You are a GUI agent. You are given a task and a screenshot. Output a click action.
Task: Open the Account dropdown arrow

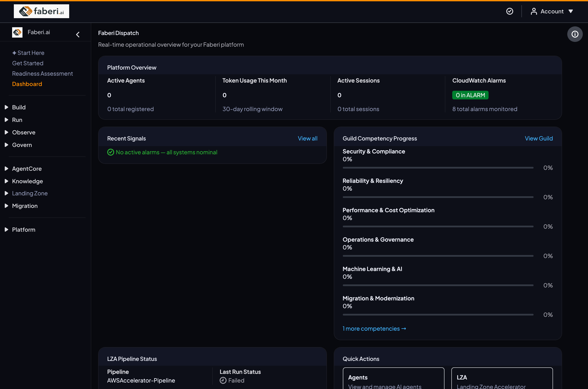pyautogui.click(x=571, y=11)
